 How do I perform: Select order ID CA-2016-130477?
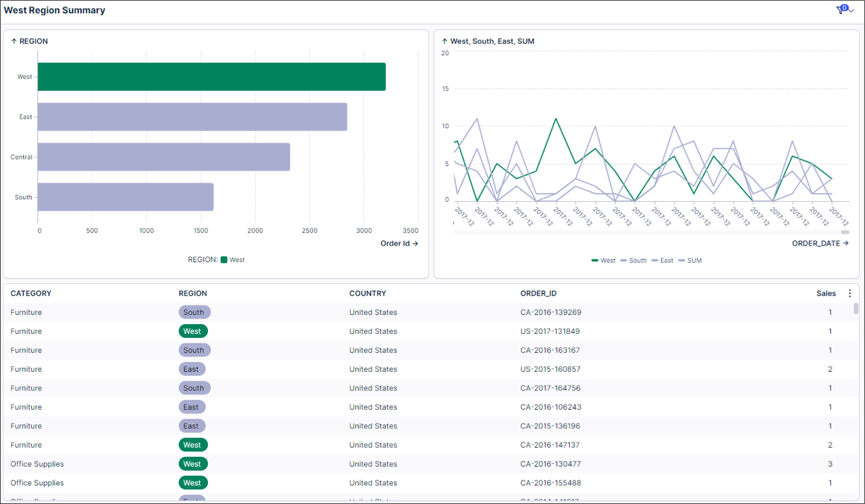pos(551,464)
